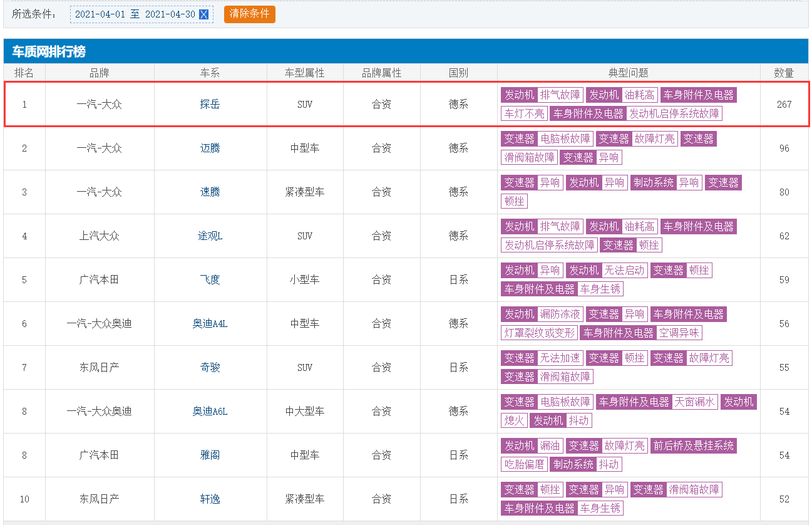Select 探岳's 排气故障 problem tag
This screenshot has height=525, width=812.
point(560,95)
